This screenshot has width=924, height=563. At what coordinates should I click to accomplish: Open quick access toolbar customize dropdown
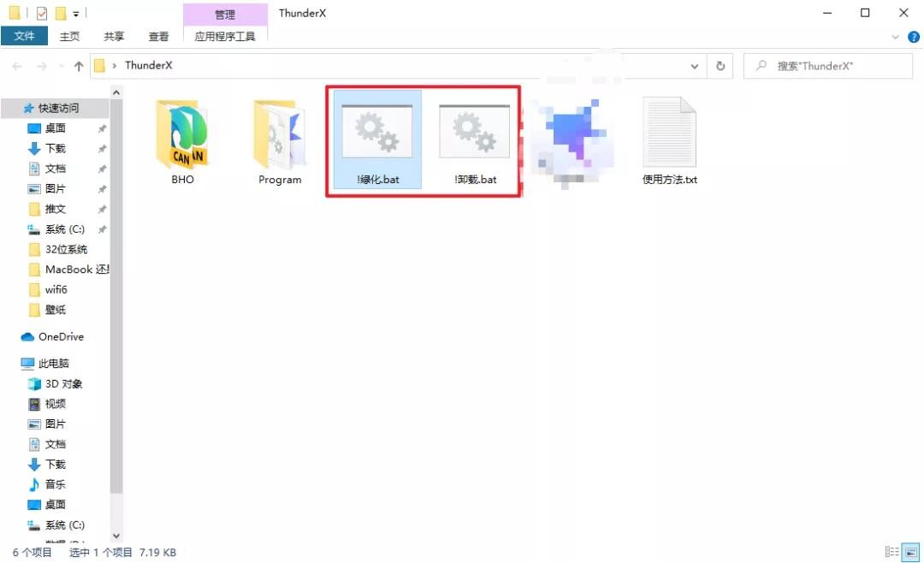click(76, 14)
